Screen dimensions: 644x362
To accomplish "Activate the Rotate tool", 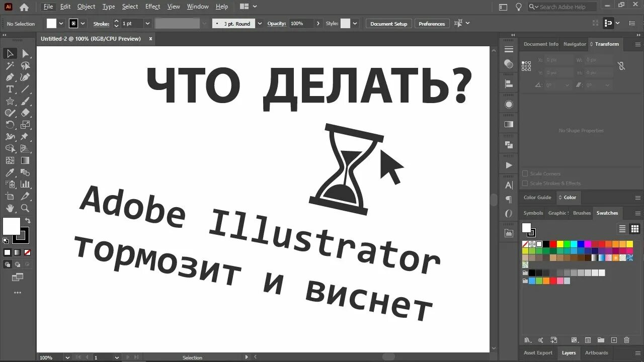I will 10,125.
